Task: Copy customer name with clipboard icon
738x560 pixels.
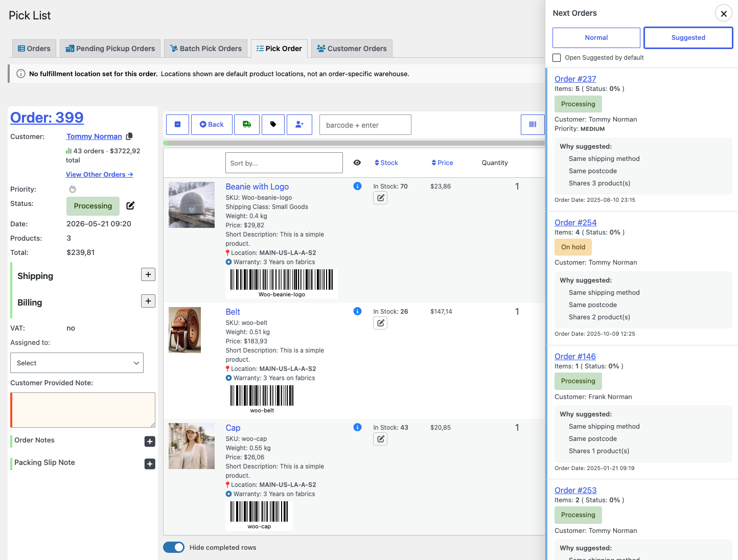Action: [129, 136]
